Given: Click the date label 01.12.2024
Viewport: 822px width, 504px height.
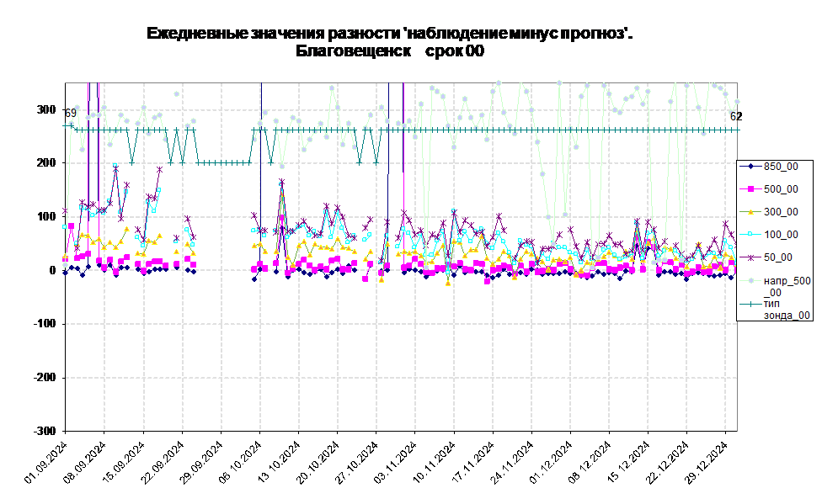Looking at the screenshot, I should click(x=551, y=462).
